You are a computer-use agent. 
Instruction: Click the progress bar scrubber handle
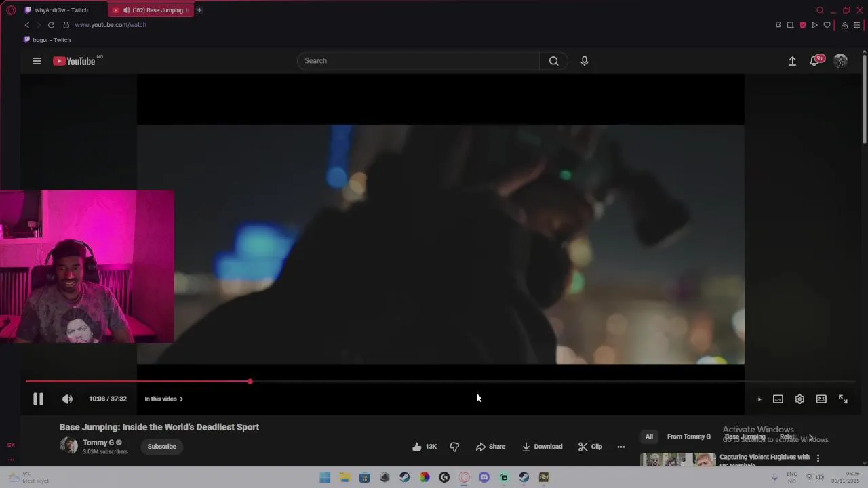pos(250,382)
